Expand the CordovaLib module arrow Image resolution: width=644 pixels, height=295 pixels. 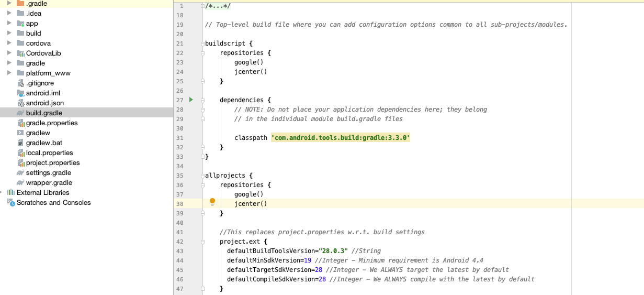(9, 53)
